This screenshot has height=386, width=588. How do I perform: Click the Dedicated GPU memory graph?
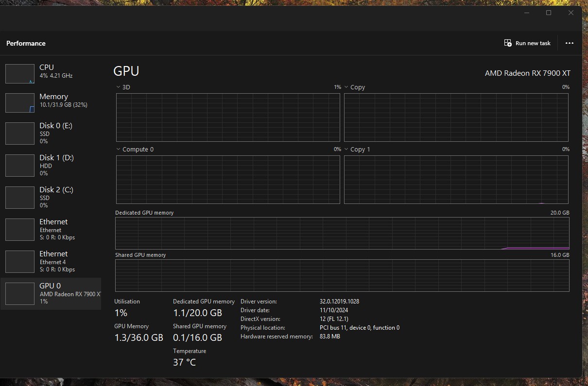pyautogui.click(x=342, y=233)
